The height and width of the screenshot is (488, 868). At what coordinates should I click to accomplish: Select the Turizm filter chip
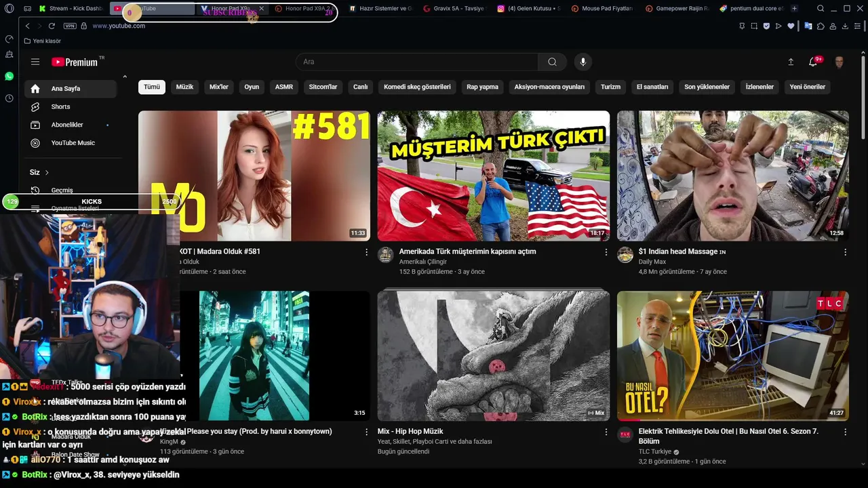[x=610, y=87]
